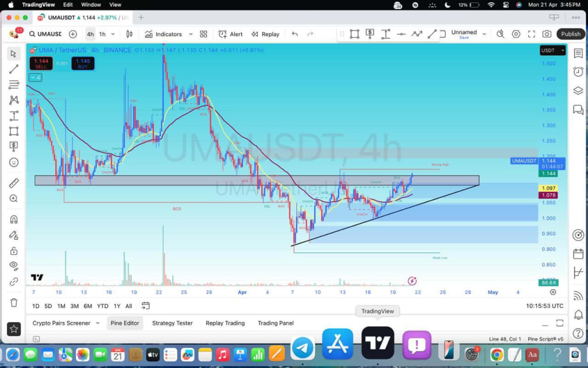Pick the rectangle tool in floating toolbar
This screenshot has width=588, height=368.
(354, 34)
